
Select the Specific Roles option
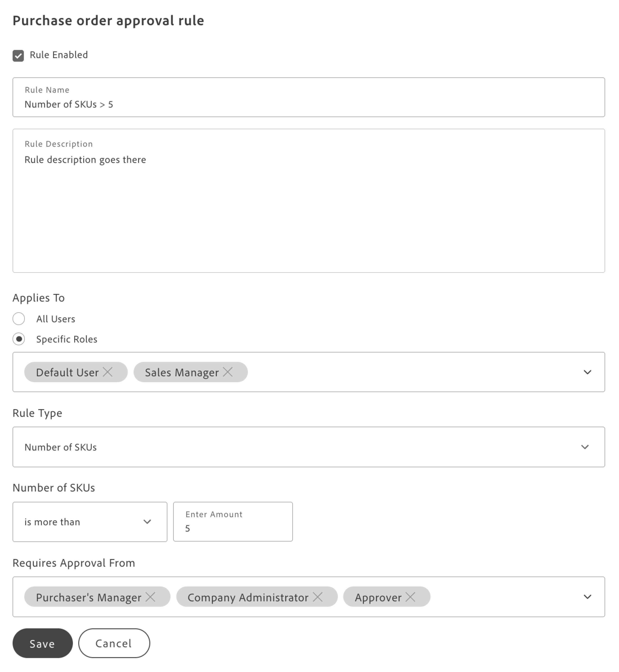pos(19,339)
